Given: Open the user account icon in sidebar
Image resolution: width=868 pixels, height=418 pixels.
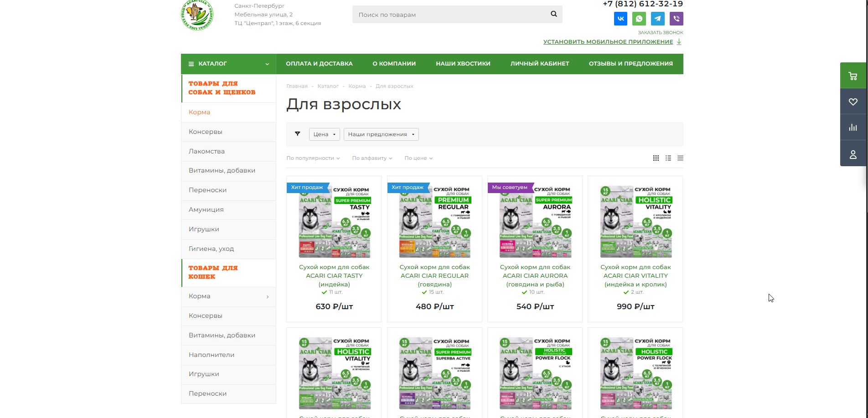Looking at the screenshot, I should [x=853, y=155].
